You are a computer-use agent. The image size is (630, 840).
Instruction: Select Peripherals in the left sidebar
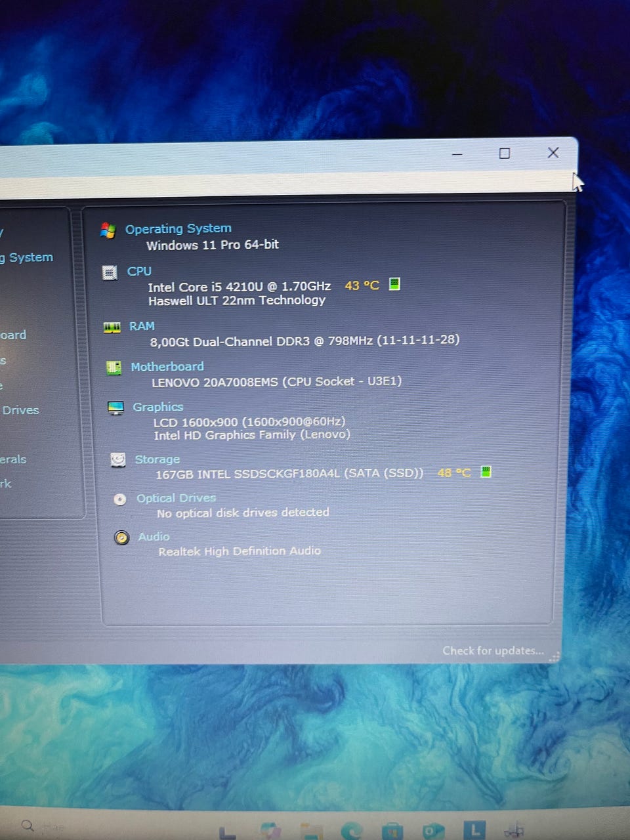tap(13, 459)
